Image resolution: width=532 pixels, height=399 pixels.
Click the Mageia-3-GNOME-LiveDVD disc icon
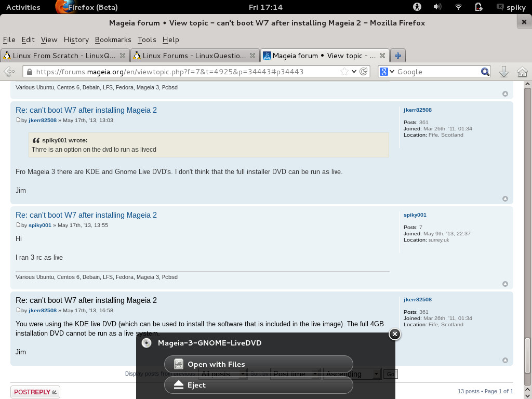tap(146, 343)
